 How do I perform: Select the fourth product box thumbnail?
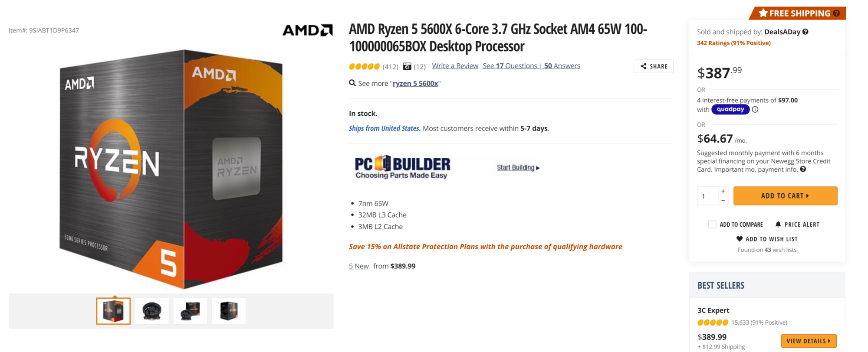pyautogui.click(x=229, y=311)
